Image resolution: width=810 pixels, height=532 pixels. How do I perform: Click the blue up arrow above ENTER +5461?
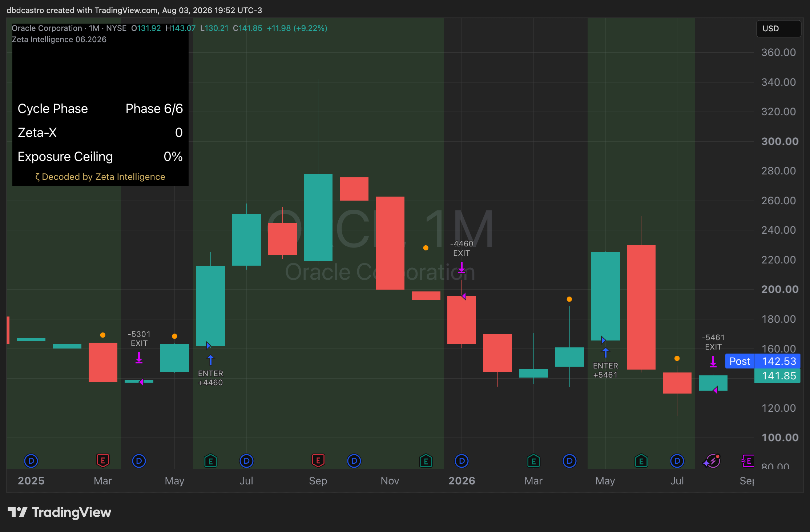(605, 352)
